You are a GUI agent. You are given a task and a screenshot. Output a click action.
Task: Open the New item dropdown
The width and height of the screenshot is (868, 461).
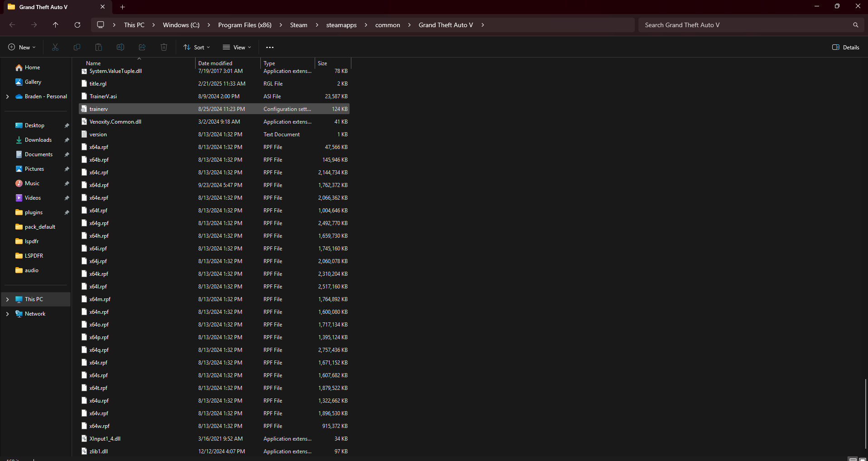coord(22,47)
